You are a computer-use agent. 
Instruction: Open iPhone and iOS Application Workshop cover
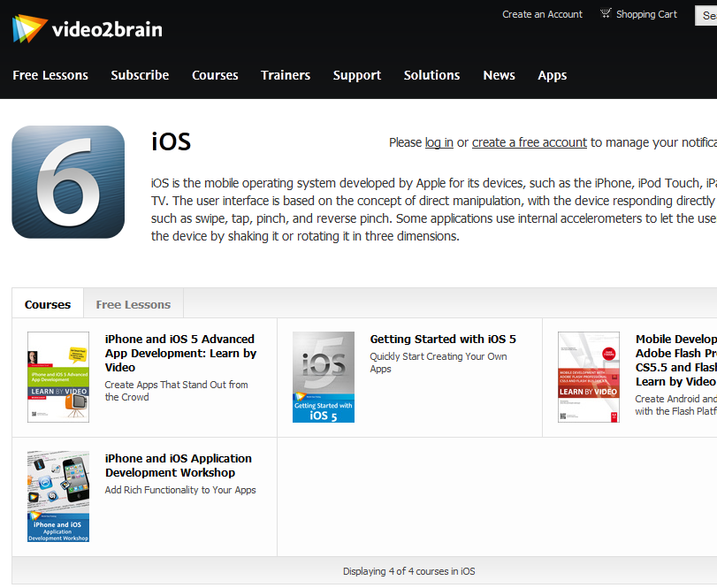[x=58, y=497]
